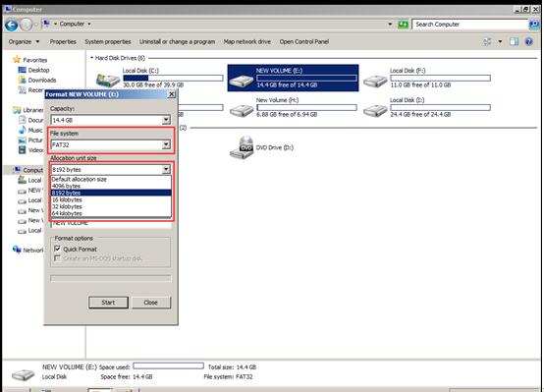544x392 pixels.
Task: Click Uninstall or change a program
Action: pyautogui.click(x=178, y=42)
